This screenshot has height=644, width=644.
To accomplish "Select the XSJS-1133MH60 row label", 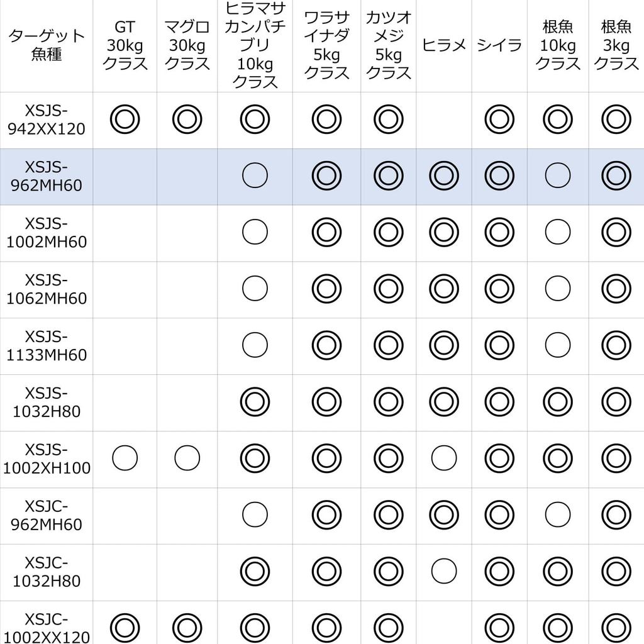I will pyautogui.click(x=47, y=345).
